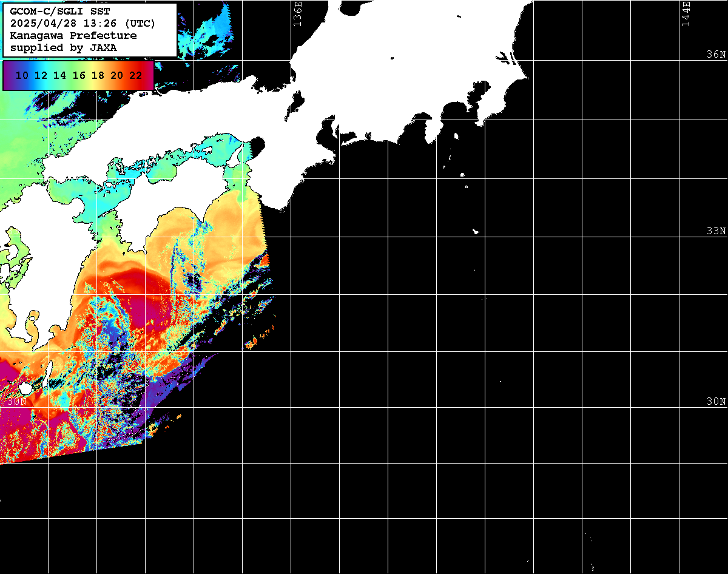Screen dimensions: 728x574
Task: Click the '30N' label at right edge
Action: (716, 401)
